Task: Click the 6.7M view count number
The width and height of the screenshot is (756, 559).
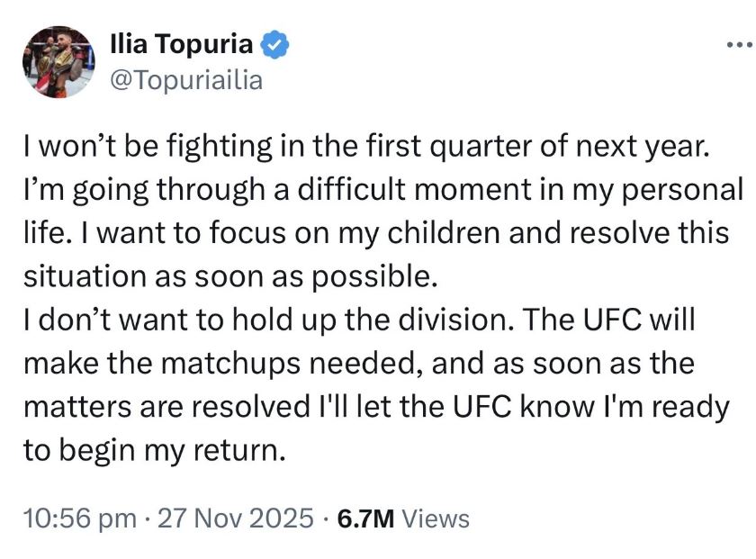Action: click(x=366, y=518)
